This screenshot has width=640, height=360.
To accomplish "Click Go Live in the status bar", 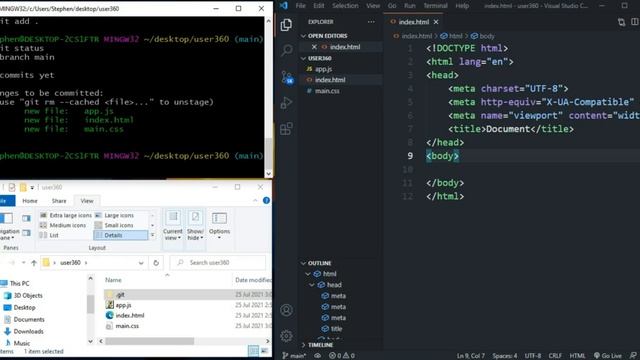I will point(607,356).
